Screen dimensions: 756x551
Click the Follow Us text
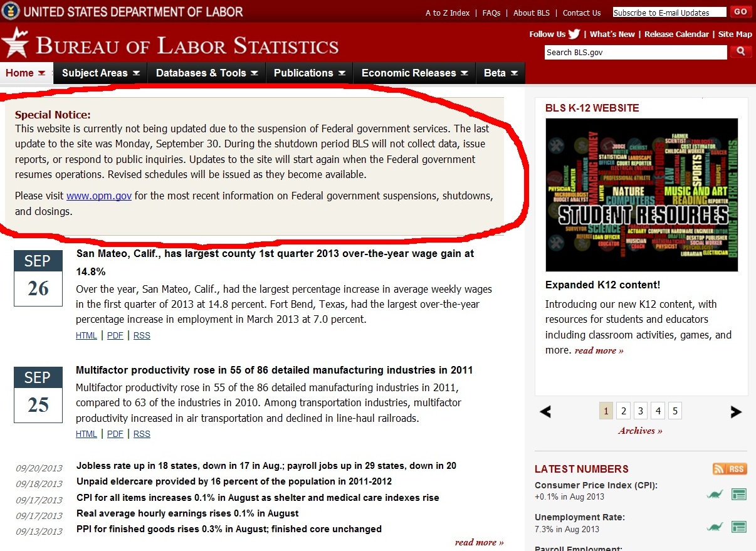pos(547,34)
